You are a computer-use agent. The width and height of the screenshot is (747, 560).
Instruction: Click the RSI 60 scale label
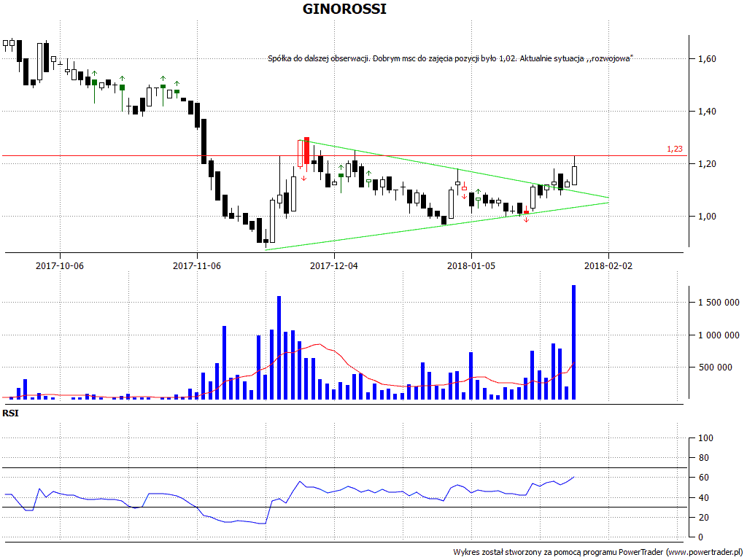(703, 478)
